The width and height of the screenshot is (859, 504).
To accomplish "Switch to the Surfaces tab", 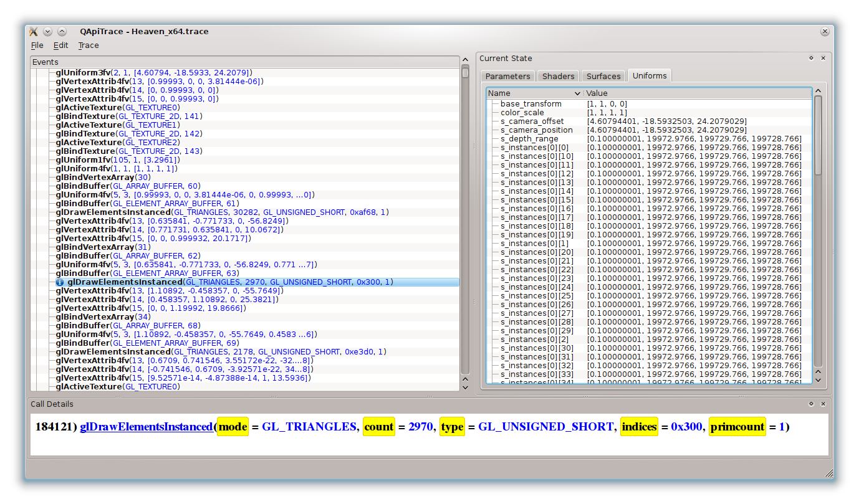I will tap(603, 75).
